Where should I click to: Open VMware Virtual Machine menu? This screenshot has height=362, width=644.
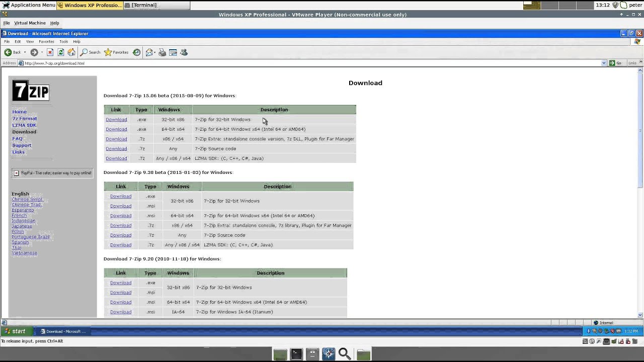[x=30, y=23]
